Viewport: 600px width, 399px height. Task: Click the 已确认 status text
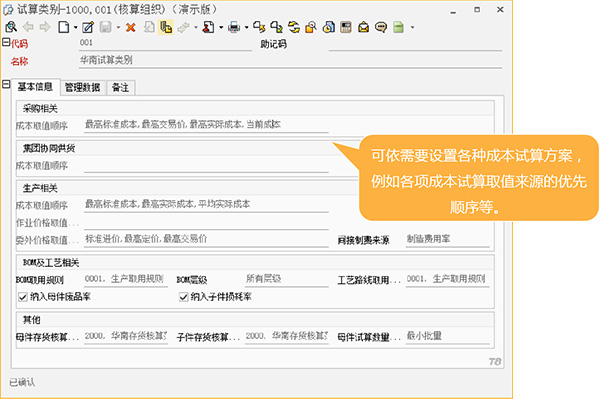[x=22, y=382]
